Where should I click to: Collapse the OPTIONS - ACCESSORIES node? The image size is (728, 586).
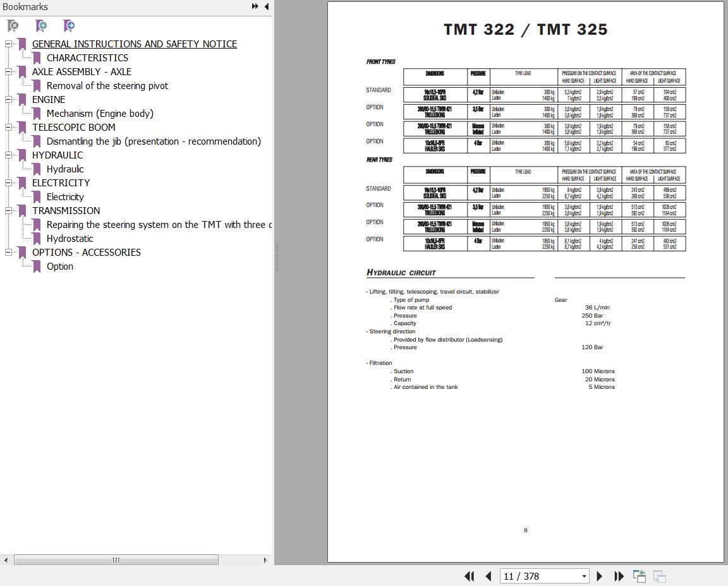(x=8, y=253)
